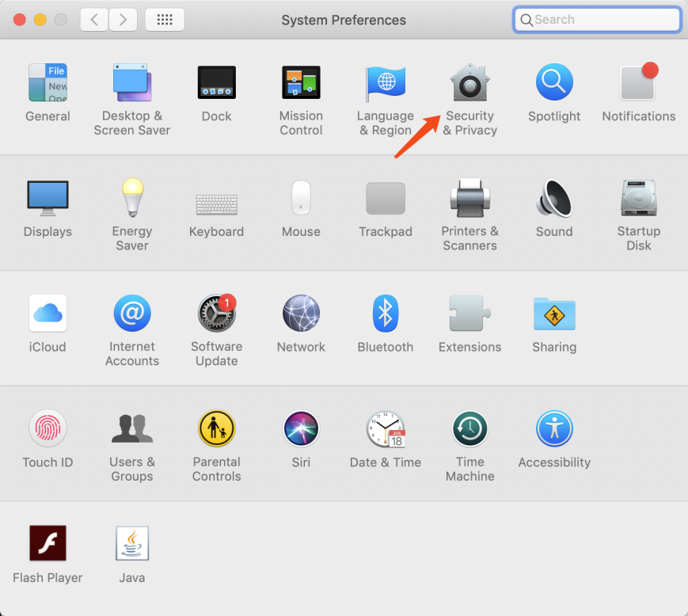
Task: Open the Flash Player pane
Action: point(48,545)
